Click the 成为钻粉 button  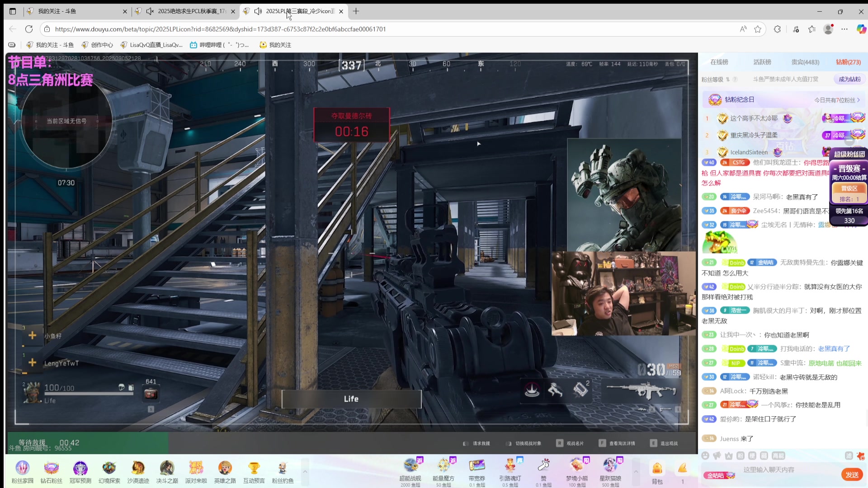[x=849, y=80]
